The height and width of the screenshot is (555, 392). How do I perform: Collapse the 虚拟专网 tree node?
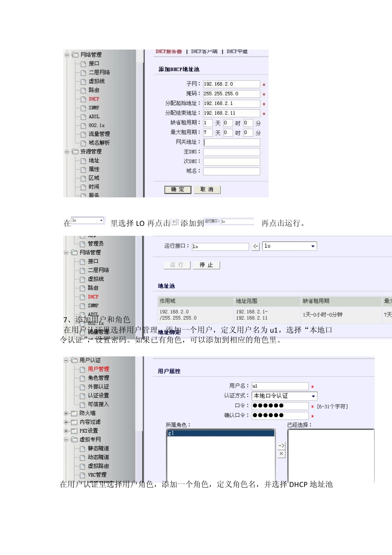click(x=66, y=439)
